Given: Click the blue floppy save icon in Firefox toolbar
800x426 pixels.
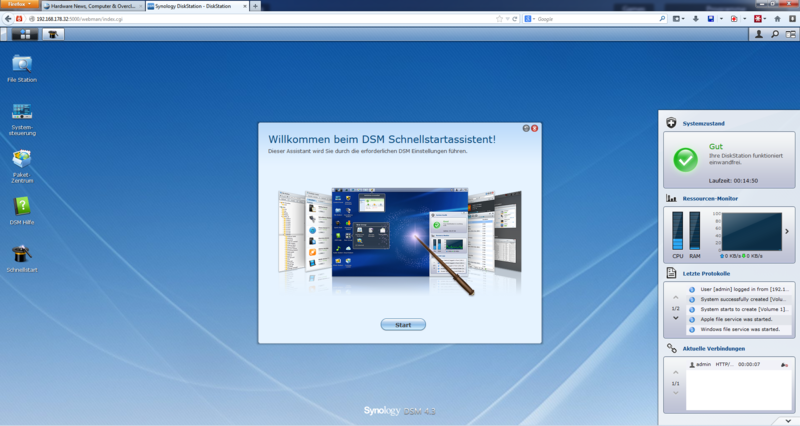Looking at the screenshot, I should coord(711,19).
